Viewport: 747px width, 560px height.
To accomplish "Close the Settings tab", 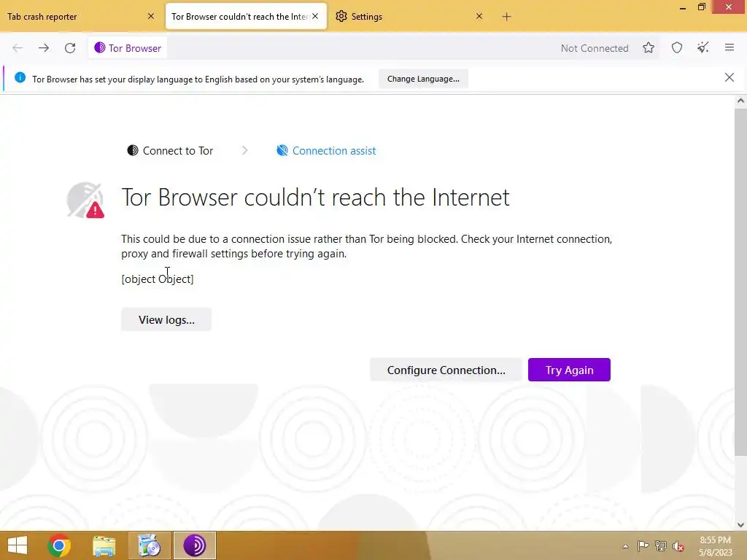I will (479, 16).
